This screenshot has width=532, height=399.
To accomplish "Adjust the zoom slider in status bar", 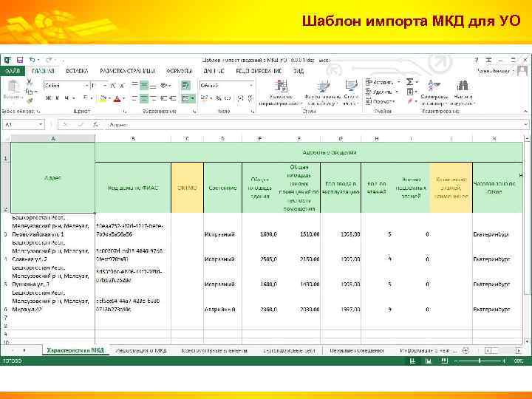I will [x=480, y=361].
